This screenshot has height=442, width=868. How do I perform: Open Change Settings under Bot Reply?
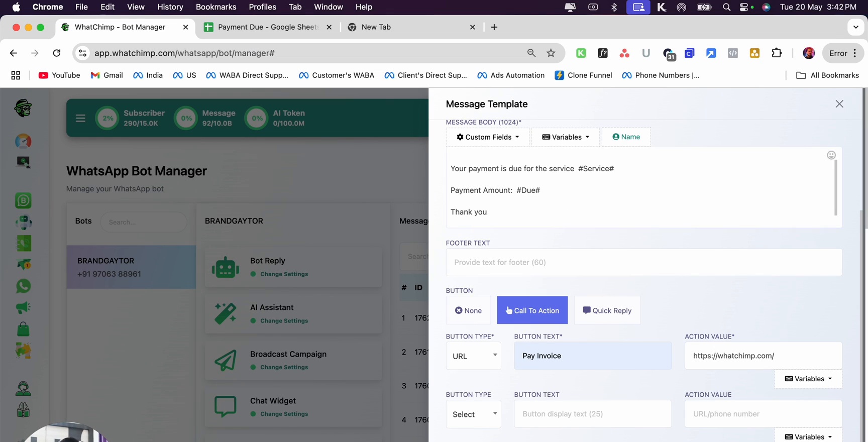tap(284, 274)
